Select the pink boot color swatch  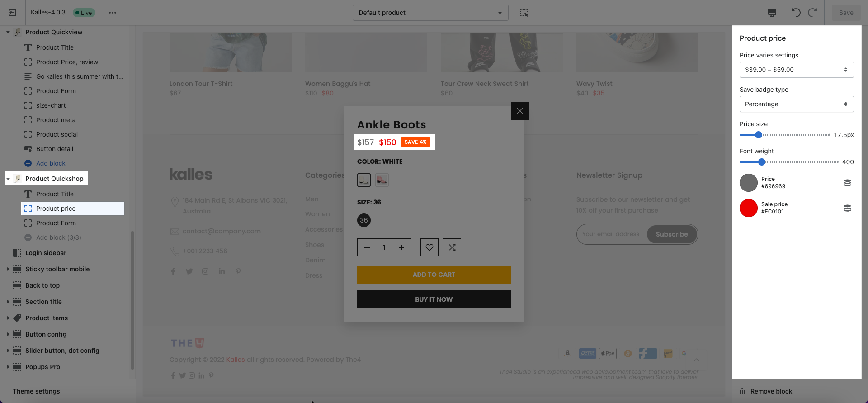(x=382, y=180)
